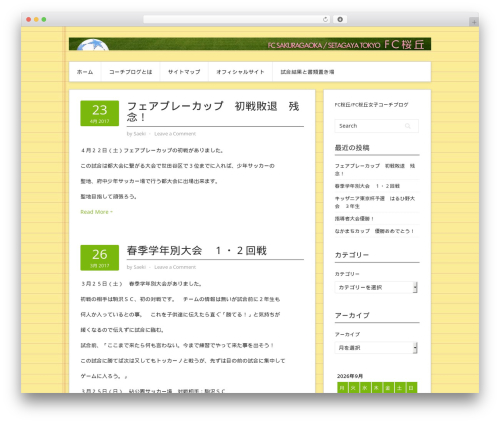Click the アーカイブ sidebar heading
Screen dimensions: 500x423
tap(352, 315)
